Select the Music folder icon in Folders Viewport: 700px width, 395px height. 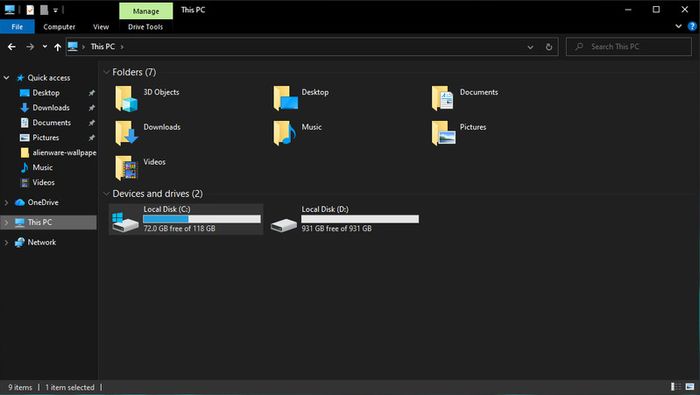(x=285, y=133)
